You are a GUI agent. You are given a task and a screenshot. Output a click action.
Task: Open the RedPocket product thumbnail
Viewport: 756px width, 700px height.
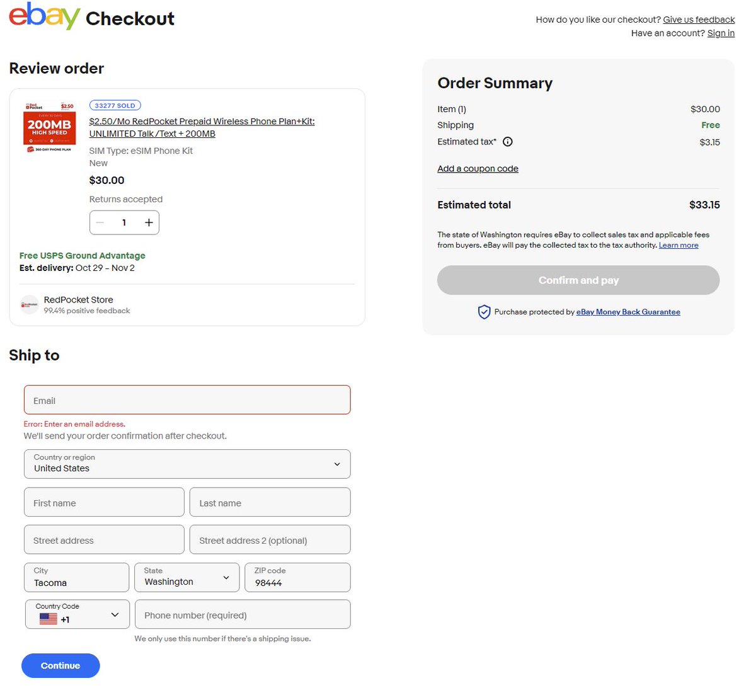point(50,127)
